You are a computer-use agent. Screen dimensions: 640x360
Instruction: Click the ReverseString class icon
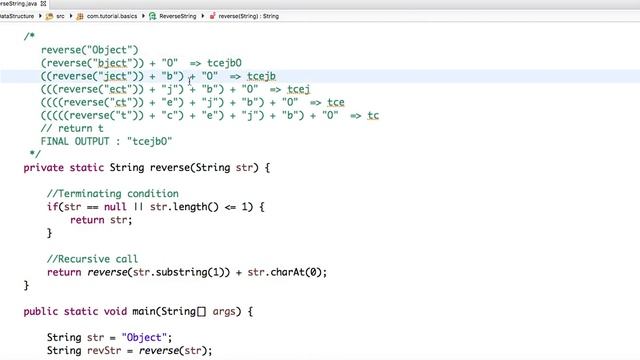pos(153,16)
